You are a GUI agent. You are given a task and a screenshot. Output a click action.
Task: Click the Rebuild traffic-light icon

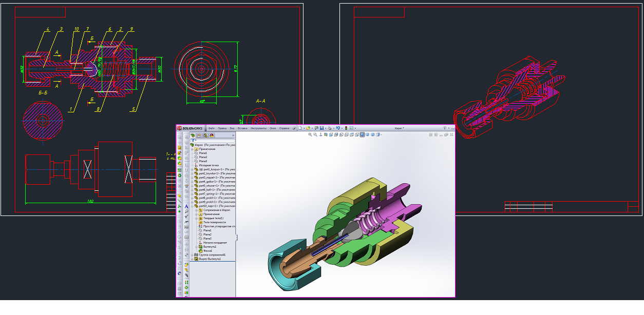(346, 128)
